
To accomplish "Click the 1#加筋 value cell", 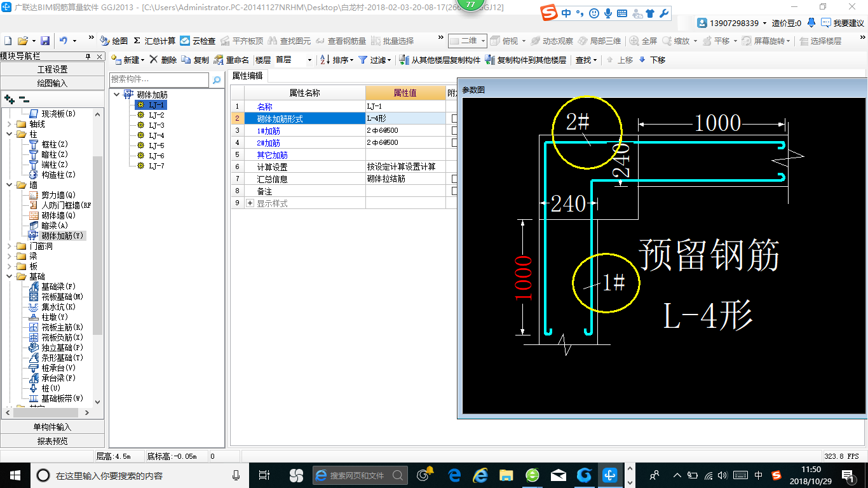I will pyautogui.click(x=405, y=130).
